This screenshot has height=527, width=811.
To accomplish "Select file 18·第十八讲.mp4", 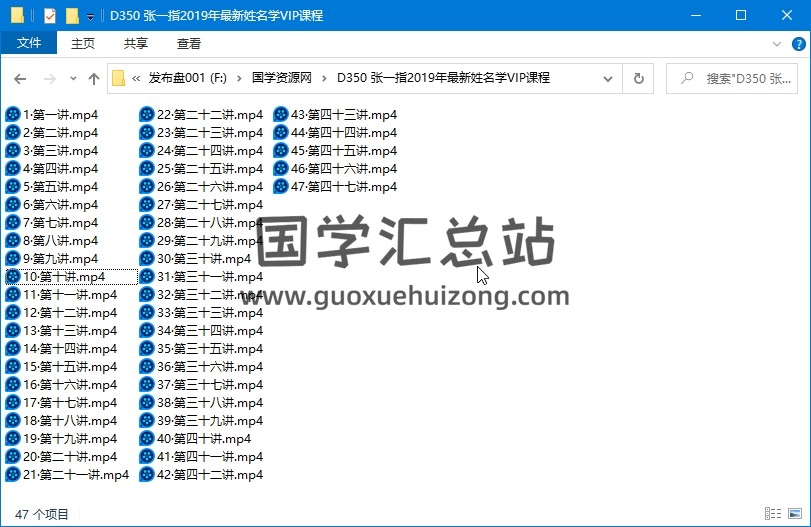I will pyautogui.click(x=62, y=420).
